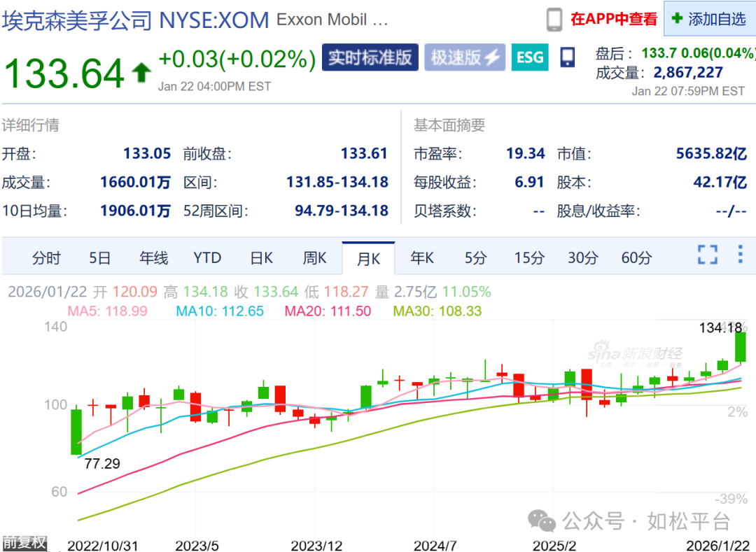This screenshot has height=552, width=756.
Task: Enter fullscreen chart mode via expand icon
Action: coord(708,256)
